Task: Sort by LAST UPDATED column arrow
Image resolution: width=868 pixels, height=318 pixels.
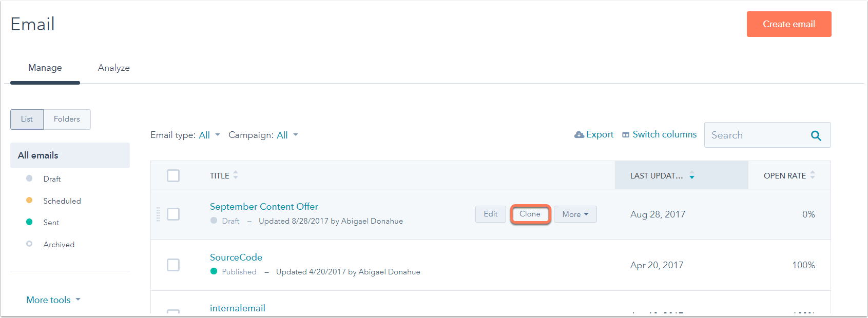Action: [692, 175]
